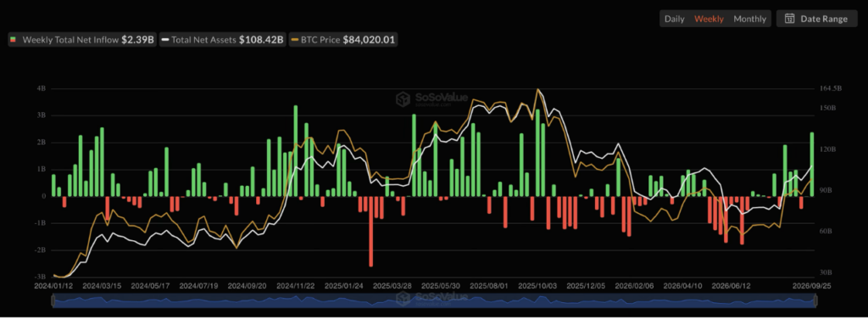Screen dimensions: 868x320
Task: Click the 2024/09/20 axis date label
Action: pyautogui.click(x=247, y=286)
